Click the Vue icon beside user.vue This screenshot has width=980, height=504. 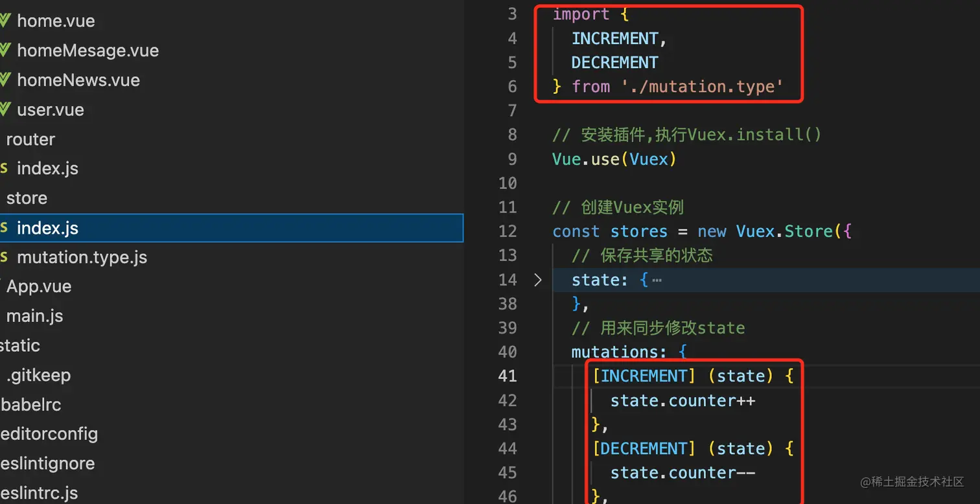pos(5,109)
